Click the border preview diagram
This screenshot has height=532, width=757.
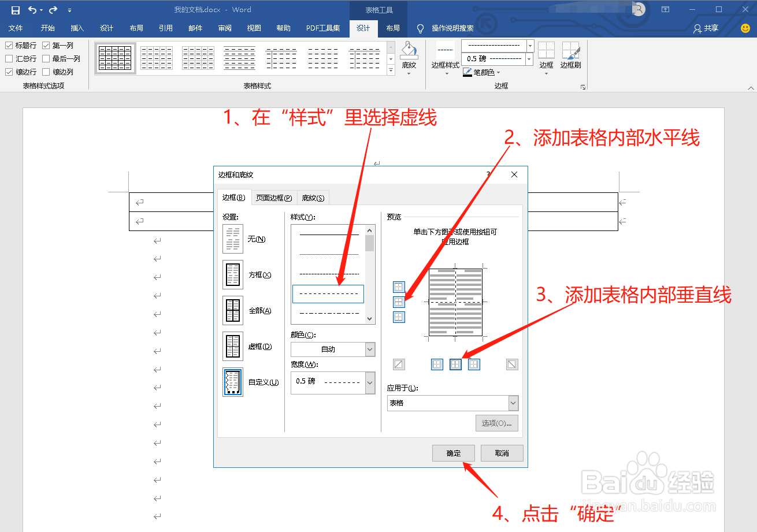point(455,302)
